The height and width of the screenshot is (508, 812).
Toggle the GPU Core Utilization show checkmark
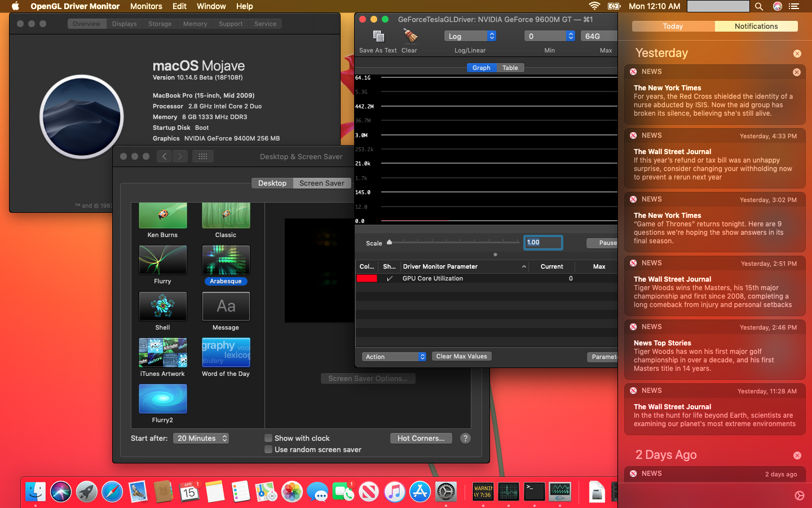(389, 278)
